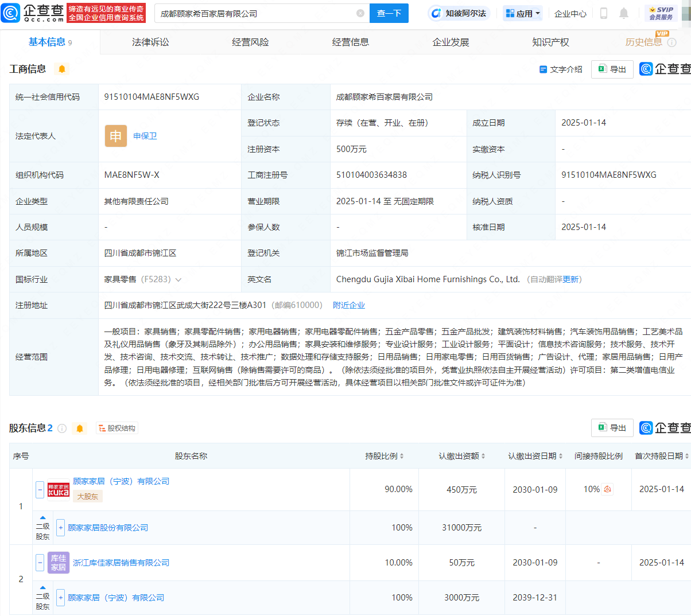Open the 历史信息 VIP tab
The height and width of the screenshot is (616, 691).
coord(644,42)
